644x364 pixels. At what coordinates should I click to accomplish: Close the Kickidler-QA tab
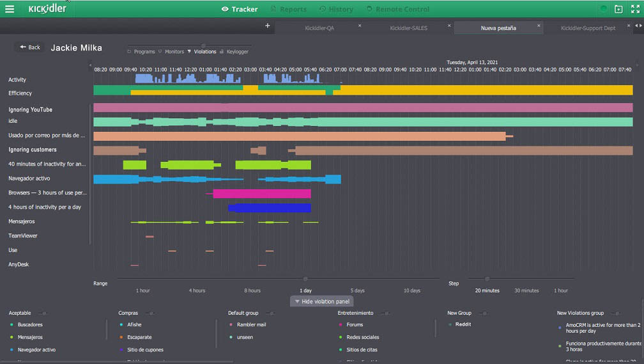point(360,26)
